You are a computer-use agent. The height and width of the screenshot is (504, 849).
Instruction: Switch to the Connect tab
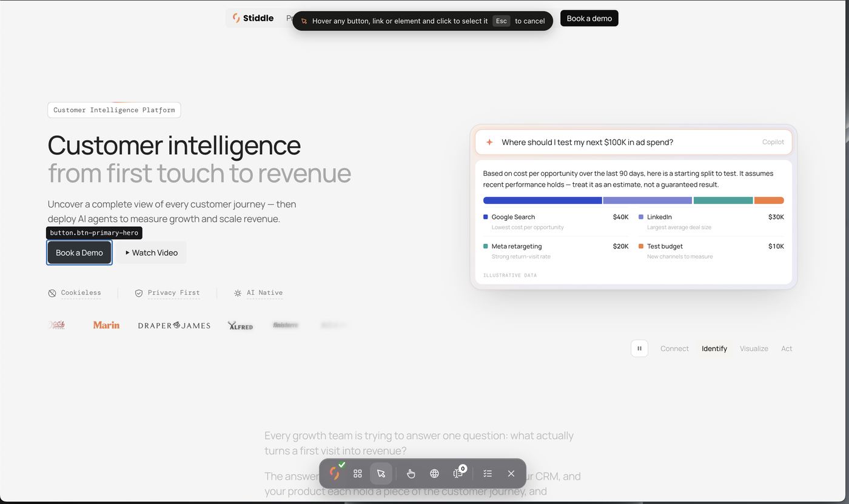674,349
